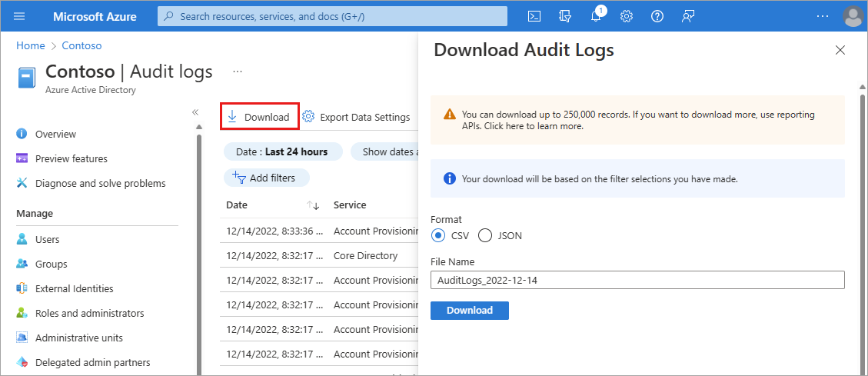The height and width of the screenshot is (376, 868).
Task: Click the Download toolbar button
Action: coord(260,117)
